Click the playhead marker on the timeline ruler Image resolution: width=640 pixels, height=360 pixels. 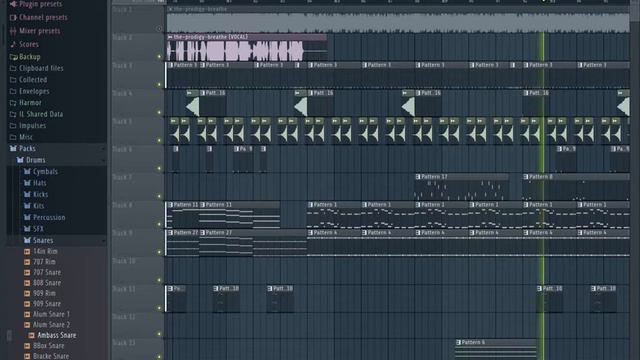click(x=543, y=1)
